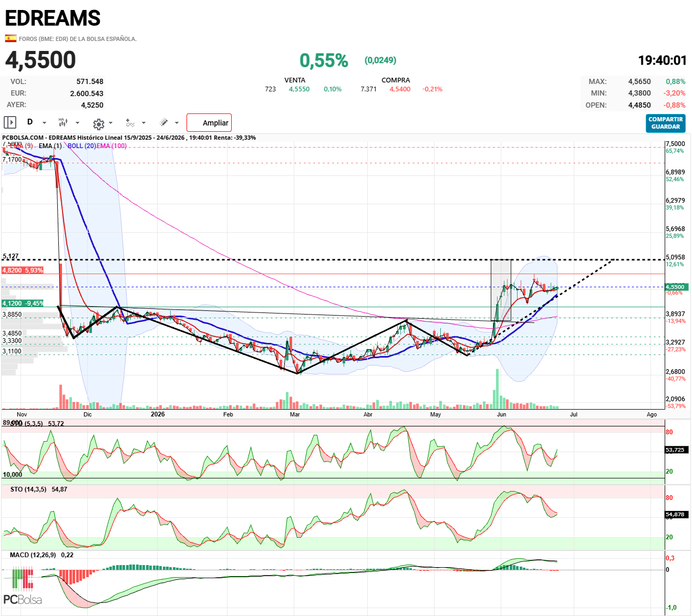Click the 5,0958 price axis label
692x616 pixels.
(x=675, y=257)
